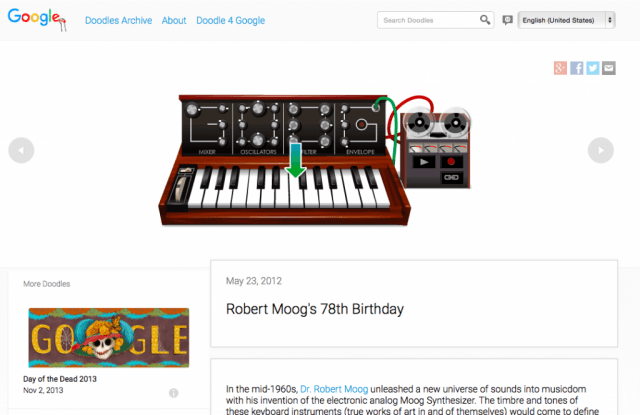Image resolution: width=640 pixels, height=415 pixels.
Task: Click the link button on the tape recorder
Action: 451,178
